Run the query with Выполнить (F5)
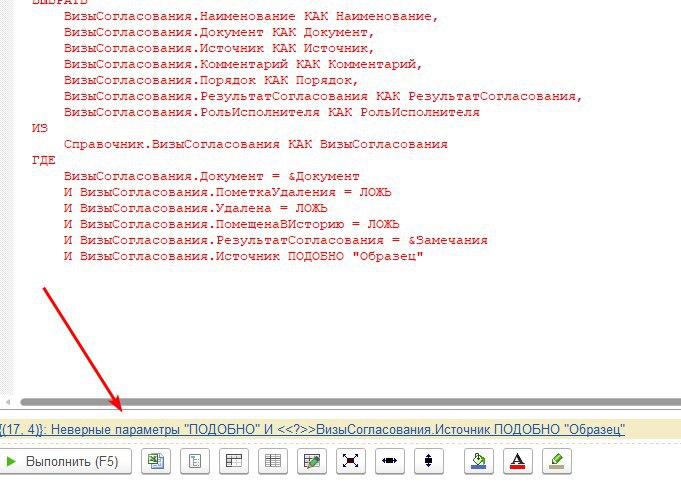This screenshot has width=681, height=483. point(65,461)
